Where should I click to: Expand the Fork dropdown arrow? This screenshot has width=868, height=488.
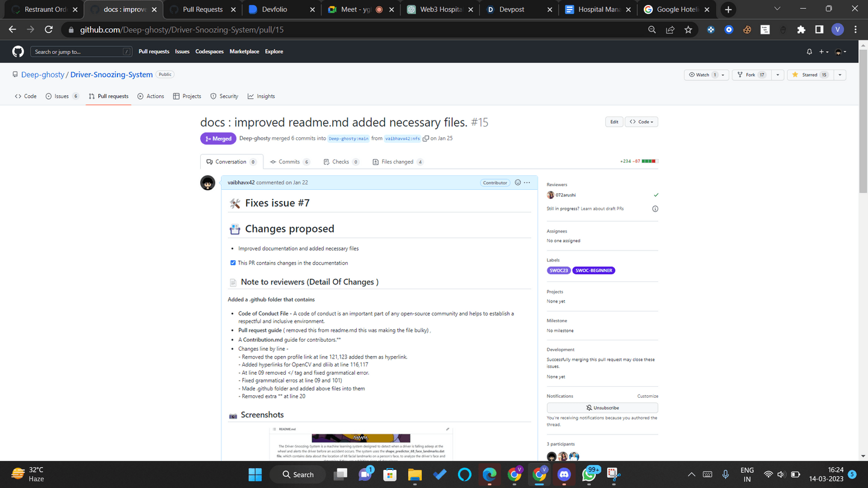(778, 75)
